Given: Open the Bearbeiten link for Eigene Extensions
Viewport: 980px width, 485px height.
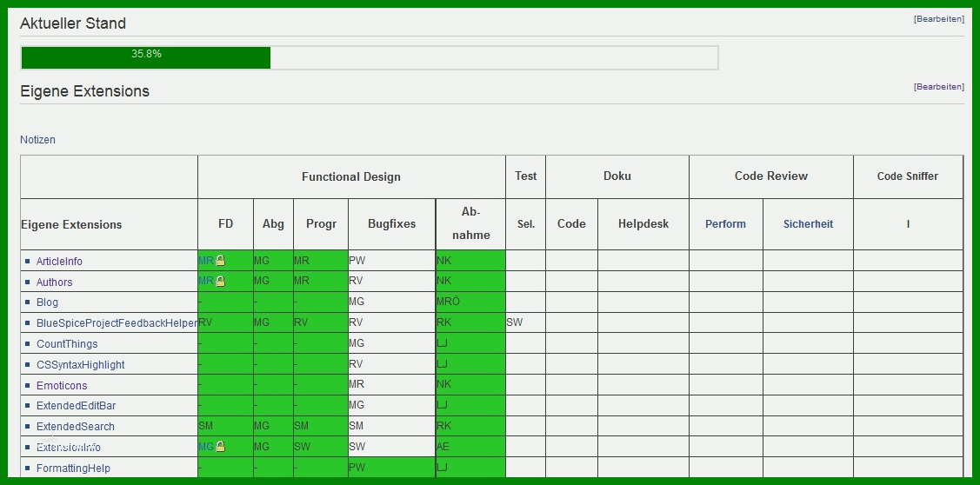Looking at the screenshot, I should 939,86.
